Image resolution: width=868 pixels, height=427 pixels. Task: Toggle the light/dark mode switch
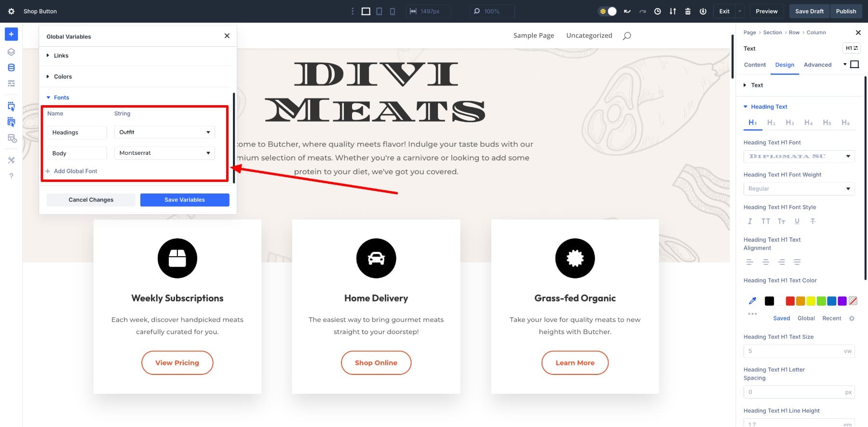coord(608,11)
